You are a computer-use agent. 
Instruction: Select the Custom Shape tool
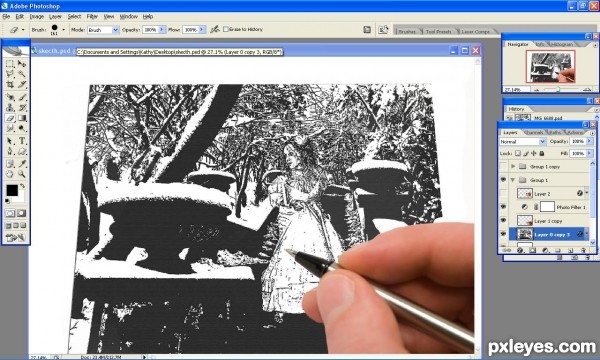[x=22, y=151]
